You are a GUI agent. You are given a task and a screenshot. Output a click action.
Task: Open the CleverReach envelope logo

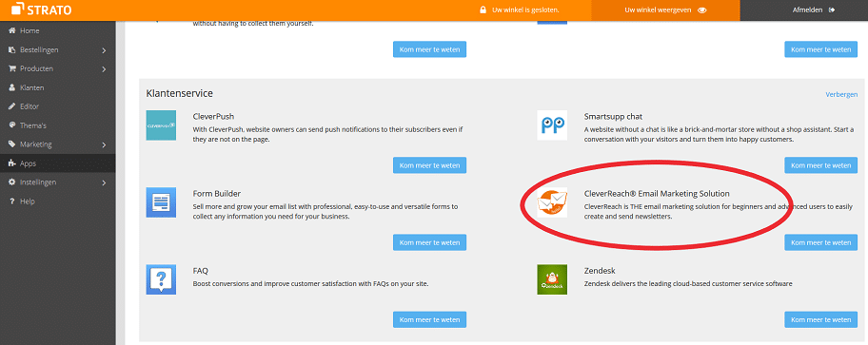coord(552,202)
